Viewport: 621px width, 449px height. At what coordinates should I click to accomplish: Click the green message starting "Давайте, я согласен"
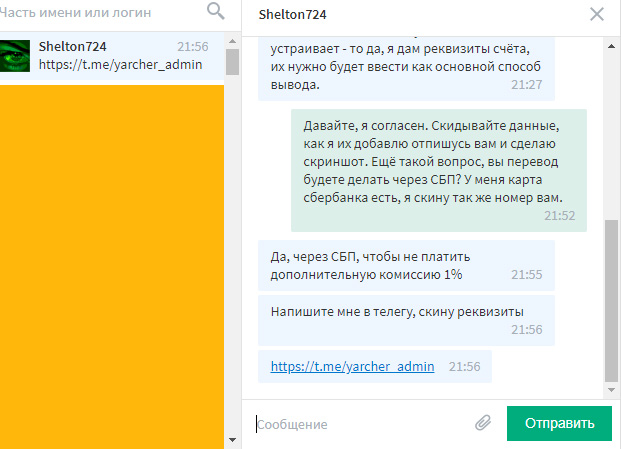pos(439,170)
